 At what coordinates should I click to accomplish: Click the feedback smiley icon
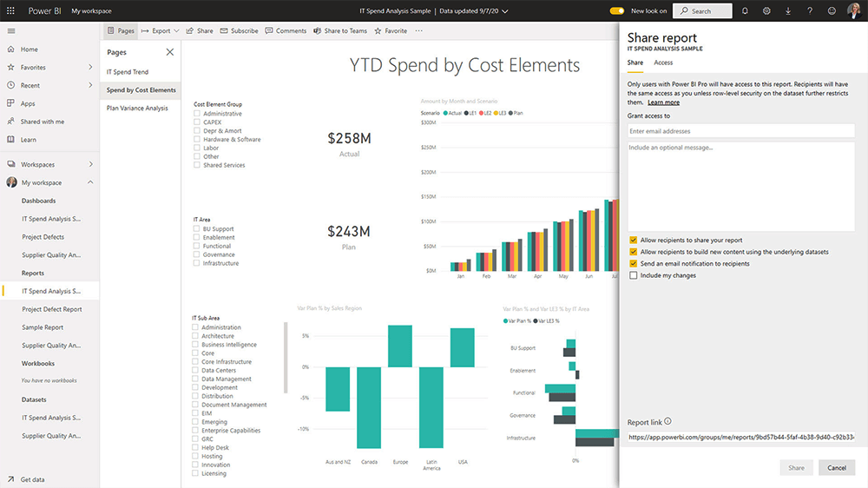(832, 10)
